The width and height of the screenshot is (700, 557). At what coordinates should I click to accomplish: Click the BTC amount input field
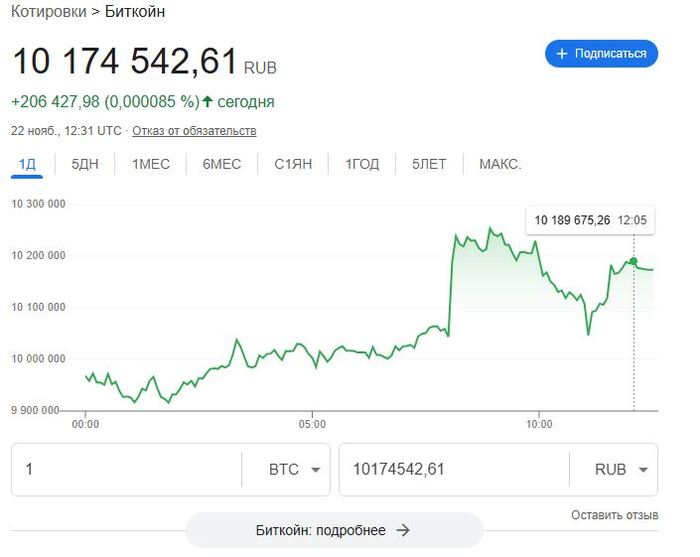click(126, 470)
